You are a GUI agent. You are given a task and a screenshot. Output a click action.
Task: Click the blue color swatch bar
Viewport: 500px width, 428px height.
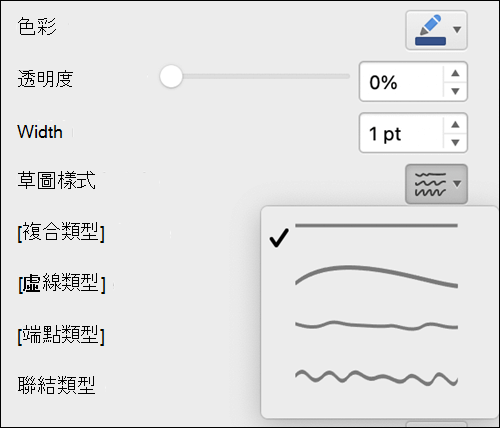(x=430, y=41)
